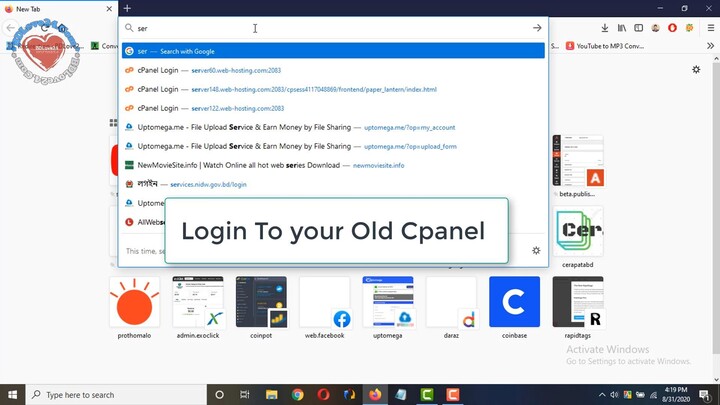Open the Firefox downloads icon
720x405 pixels.
click(x=605, y=28)
